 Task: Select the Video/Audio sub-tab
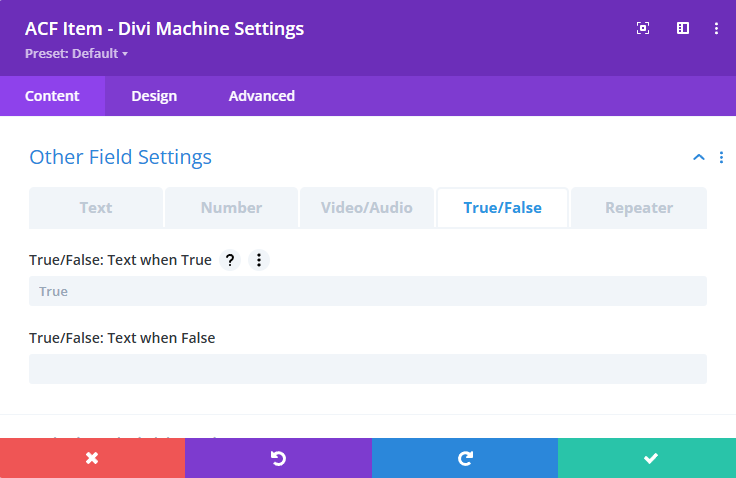pyautogui.click(x=367, y=208)
